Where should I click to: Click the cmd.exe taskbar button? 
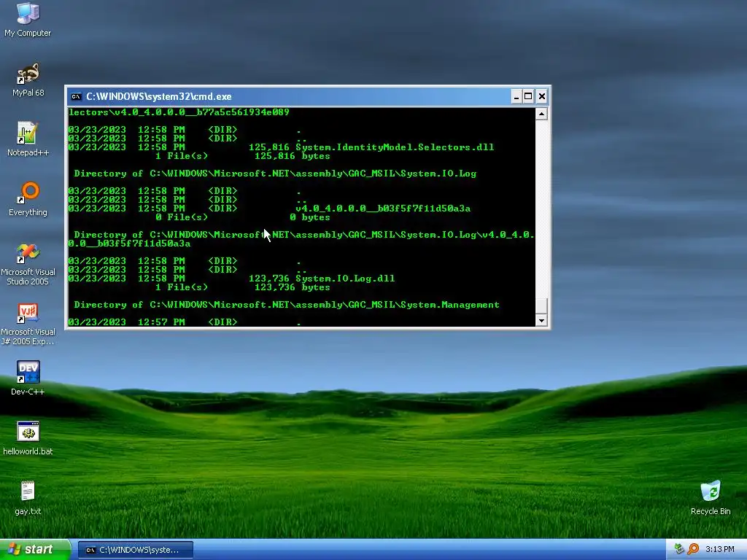coord(136,550)
